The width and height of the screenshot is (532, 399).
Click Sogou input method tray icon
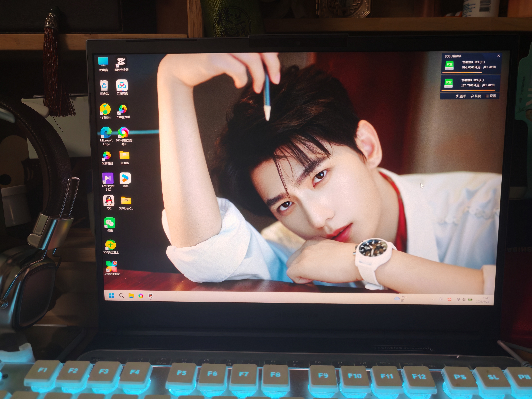pos(449,299)
